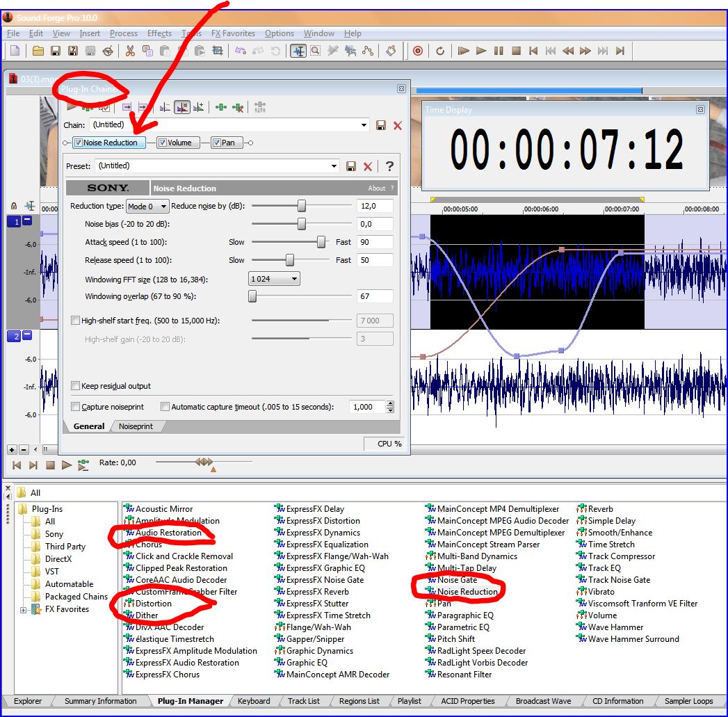Switch to the Noiseprint tab

coord(135,426)
